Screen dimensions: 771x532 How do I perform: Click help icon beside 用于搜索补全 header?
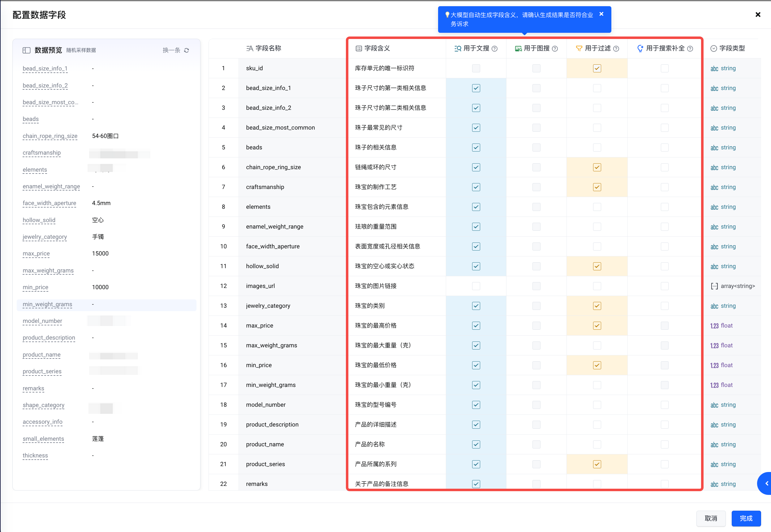point(690,49)
